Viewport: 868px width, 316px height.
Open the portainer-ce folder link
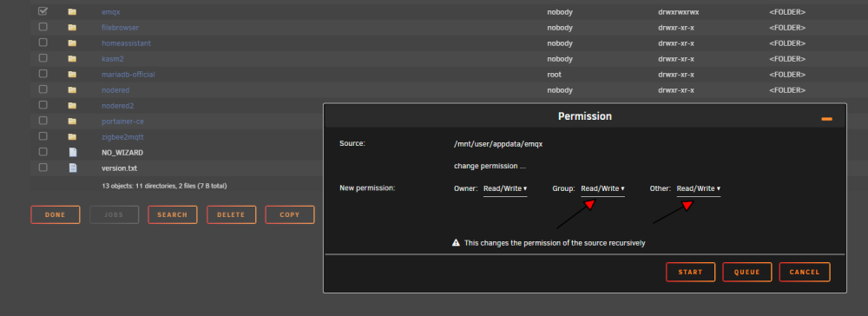(122, 122)
